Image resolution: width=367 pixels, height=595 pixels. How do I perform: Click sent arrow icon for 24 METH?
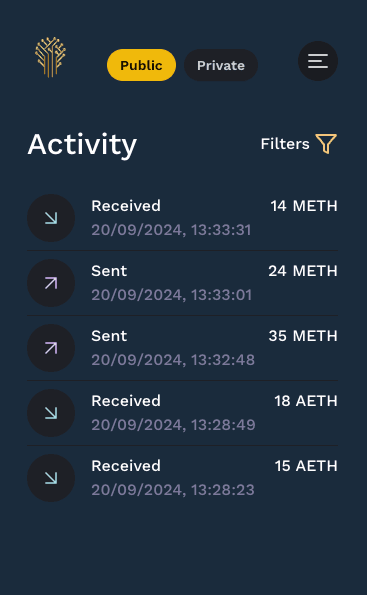[51, 283]
